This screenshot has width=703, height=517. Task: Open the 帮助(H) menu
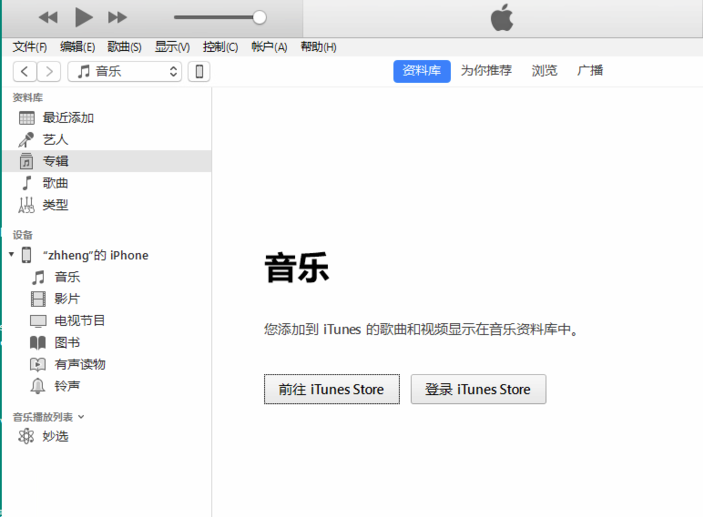pyautogui.click(x=318, y=47)
